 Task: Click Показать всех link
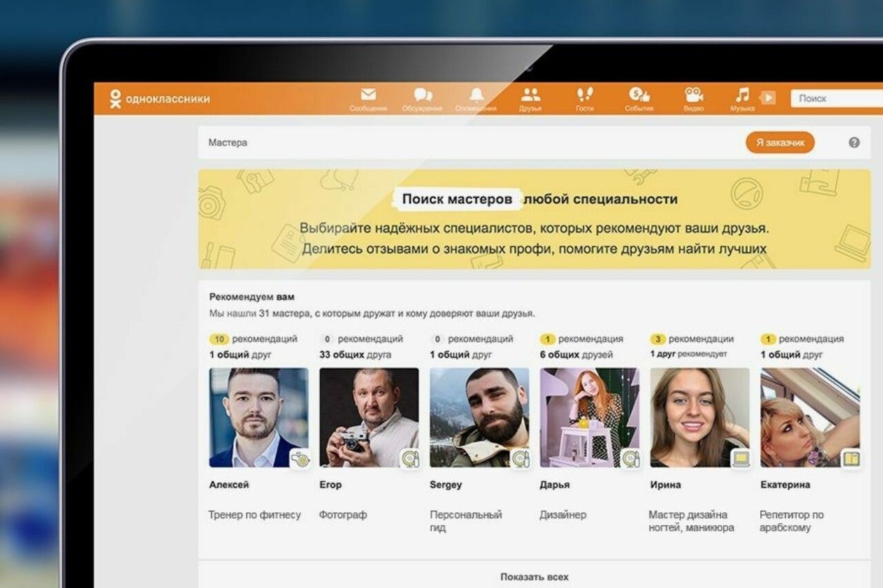coord(535,577)
